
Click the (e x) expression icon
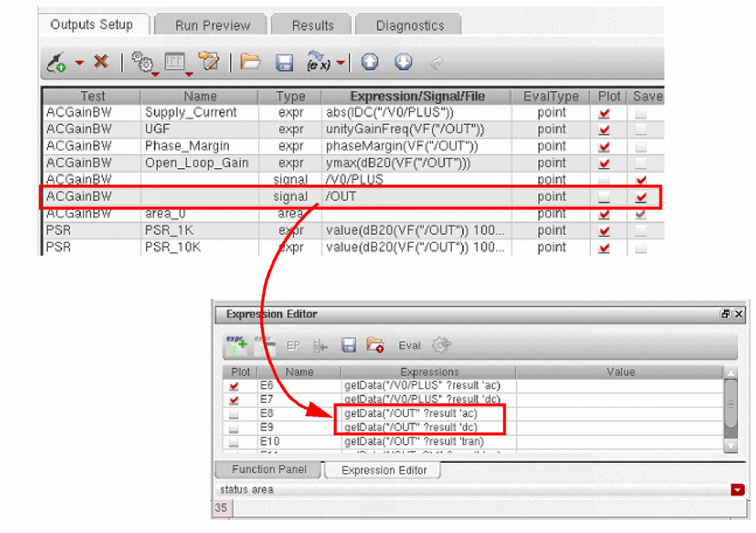(319, 62)
